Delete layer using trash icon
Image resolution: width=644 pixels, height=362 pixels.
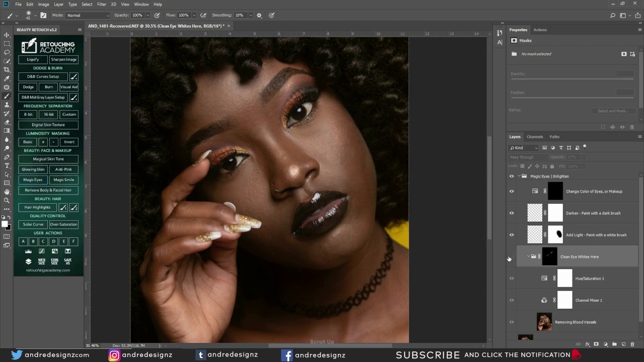click(632, 344)
